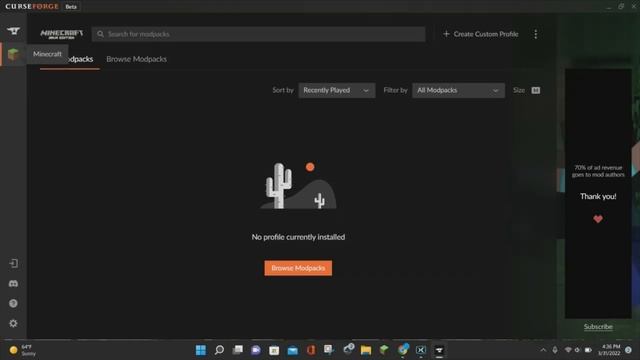
Task: Click the Search for modpacks field
Action: coord(258,34)
